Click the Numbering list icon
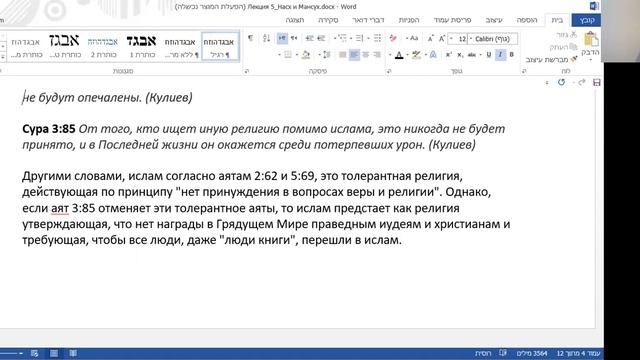Image resolution: width=640 pixels, height=360 pixels. pyautogui.click(x=359, y=38)
